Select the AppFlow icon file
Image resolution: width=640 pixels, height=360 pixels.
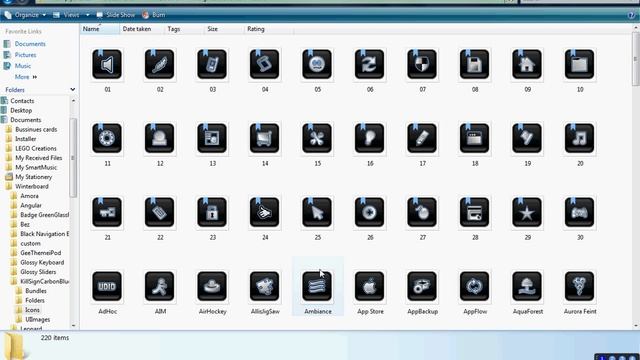click(474, 287)
